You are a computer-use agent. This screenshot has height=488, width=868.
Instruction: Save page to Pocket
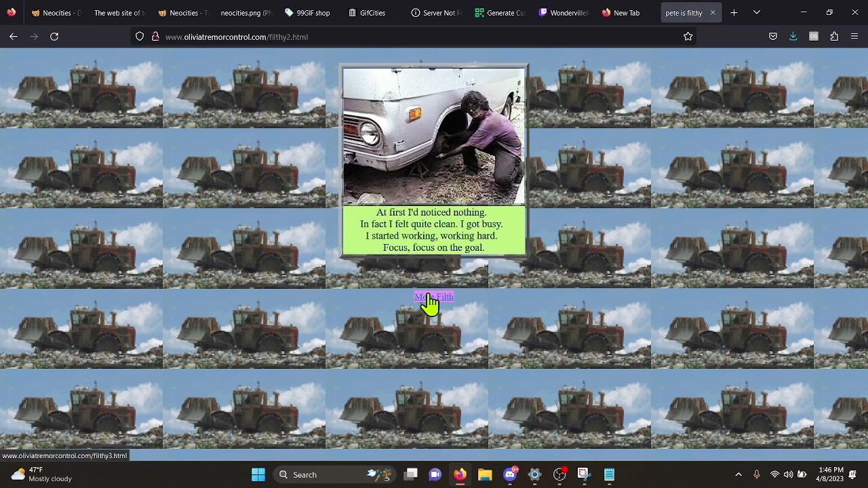pyautogui.click(x=772, y=37)
